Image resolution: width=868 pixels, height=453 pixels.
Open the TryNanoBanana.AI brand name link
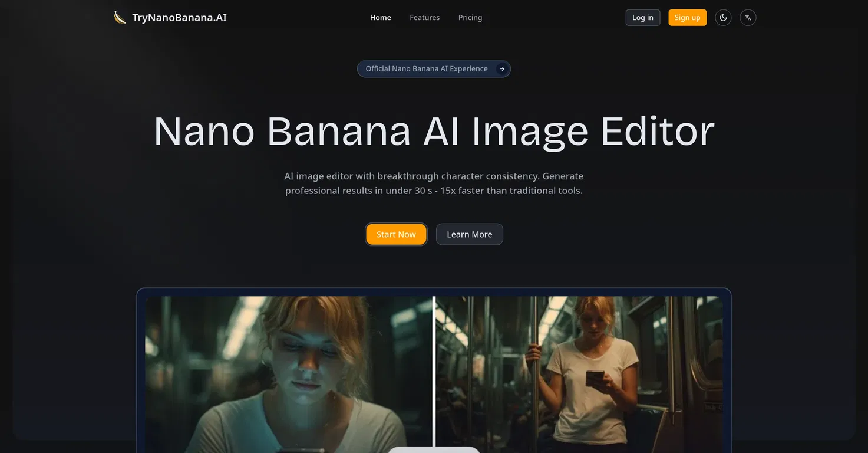tap(179, 18)
